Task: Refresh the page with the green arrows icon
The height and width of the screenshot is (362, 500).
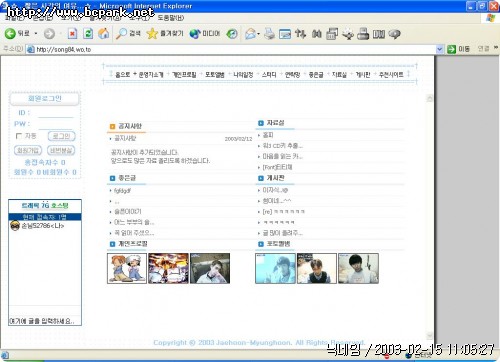Action: (x=88, y=33)
